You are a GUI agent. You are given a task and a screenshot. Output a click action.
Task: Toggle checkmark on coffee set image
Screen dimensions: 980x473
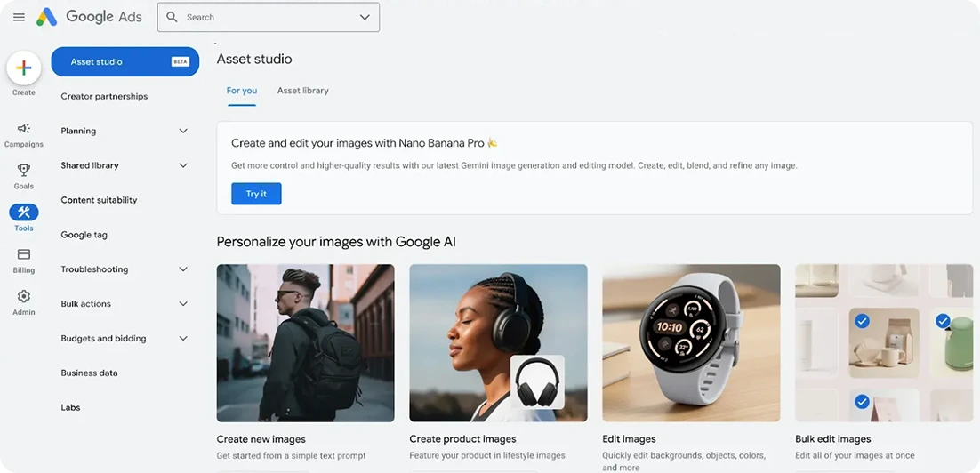click(x=862, y=321)
